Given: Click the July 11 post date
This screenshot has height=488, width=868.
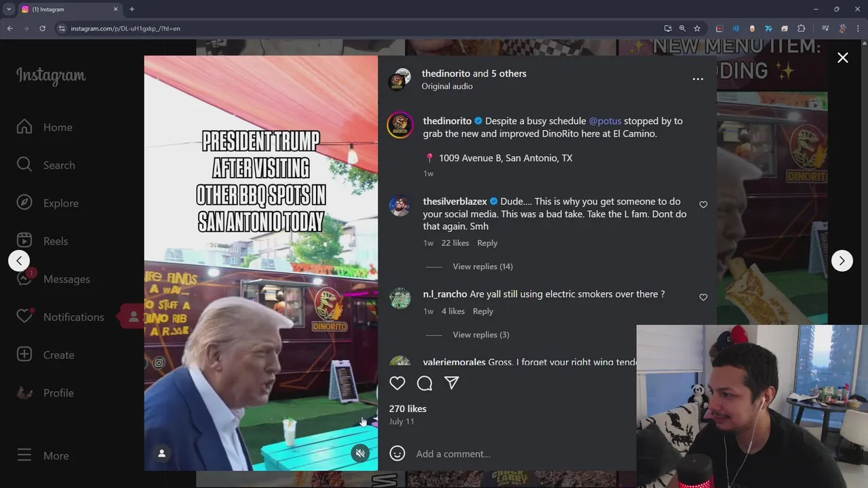Looking at the screenshot, I should pos(401,422).
